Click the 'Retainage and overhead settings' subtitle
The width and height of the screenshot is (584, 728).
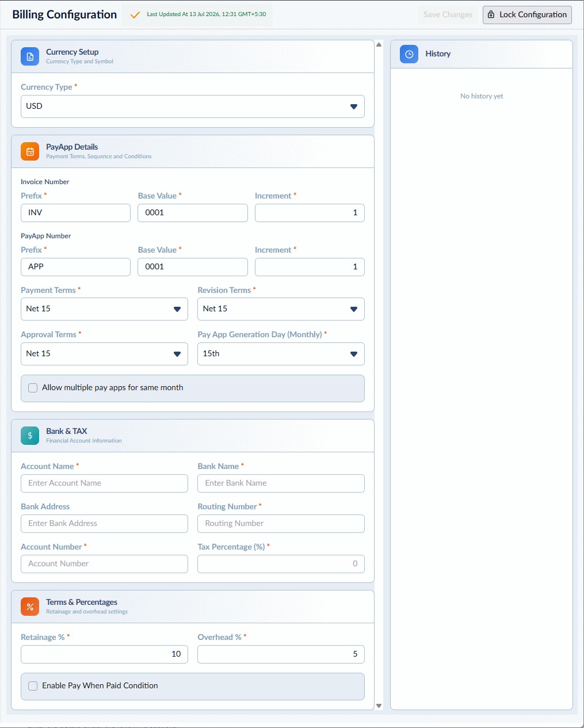click(x=87, y=612)
